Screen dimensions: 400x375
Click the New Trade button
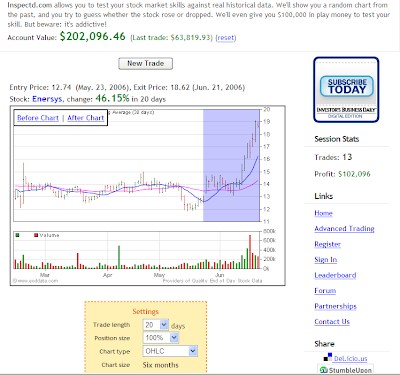tap(146, 64)
